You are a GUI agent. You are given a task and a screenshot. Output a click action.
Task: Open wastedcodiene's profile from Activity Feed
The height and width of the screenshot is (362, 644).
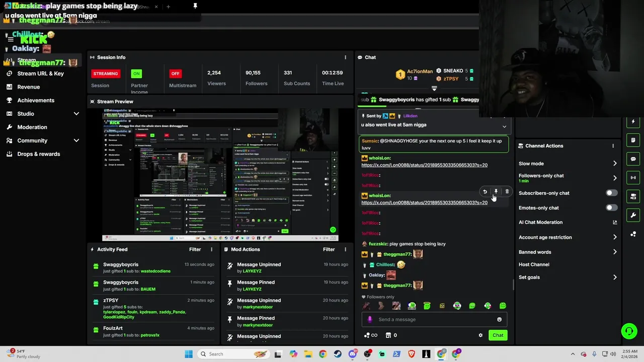(x=155, y=271)
